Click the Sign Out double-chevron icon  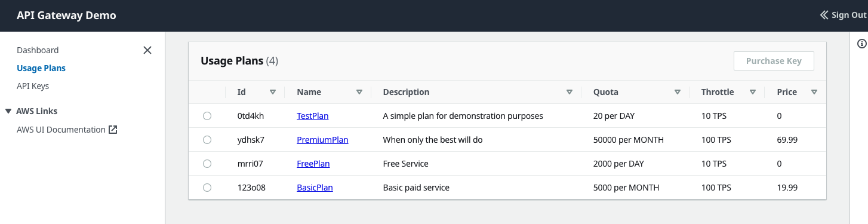point(824,15)
